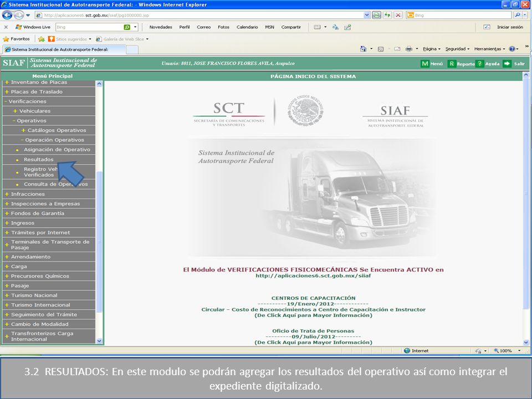Click Iniciar sesión link

[x=510, y=27]
